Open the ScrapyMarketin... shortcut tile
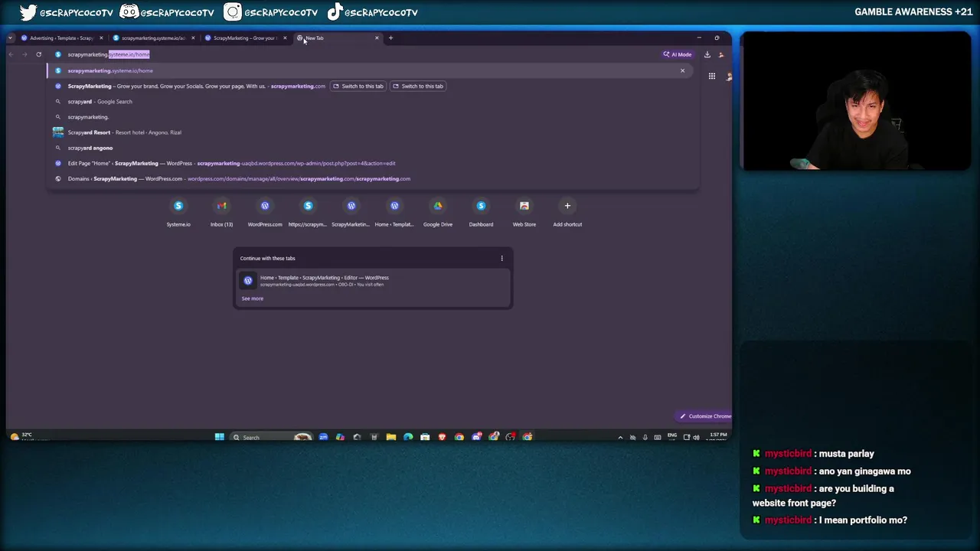The image size is (980, 551). point(351,212)
